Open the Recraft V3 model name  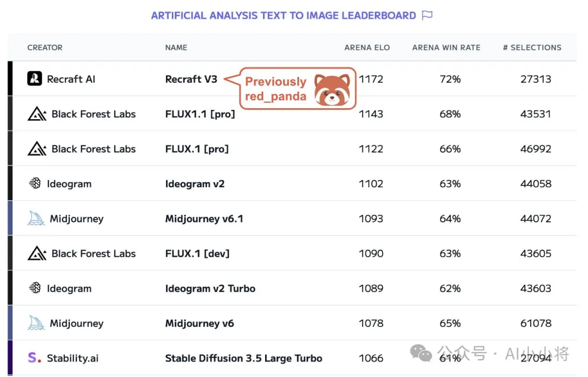pos(191,79)
